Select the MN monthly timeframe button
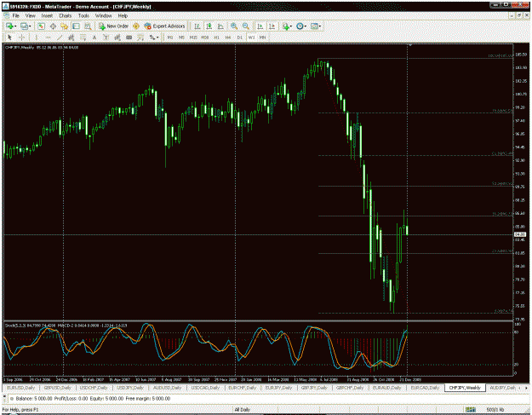 [262, 37]
